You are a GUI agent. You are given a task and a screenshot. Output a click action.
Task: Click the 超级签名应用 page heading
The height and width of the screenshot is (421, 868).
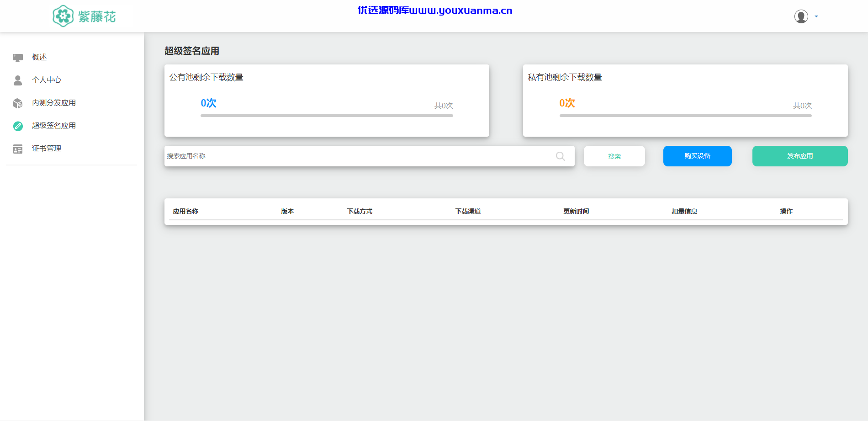(x=192, y=51)
